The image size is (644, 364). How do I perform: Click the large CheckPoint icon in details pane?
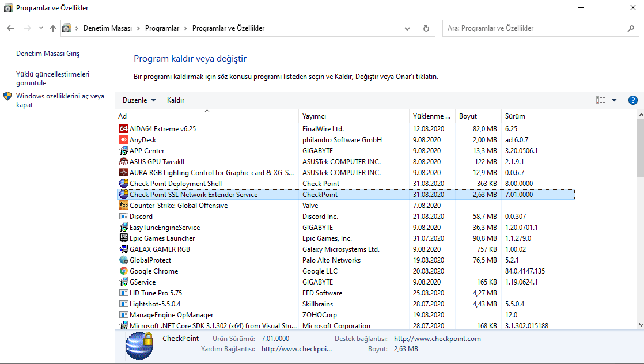(139, 346)
